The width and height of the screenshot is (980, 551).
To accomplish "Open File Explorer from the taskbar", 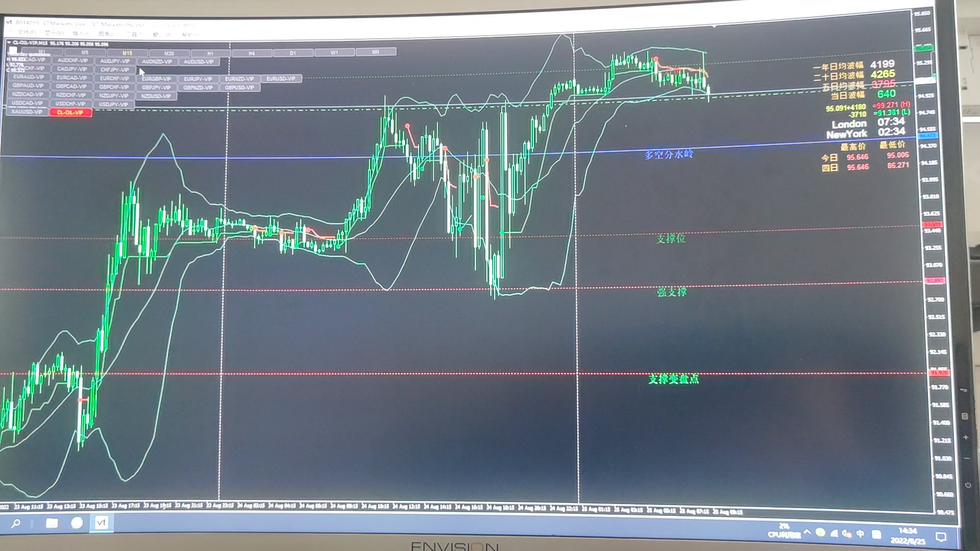I will pyautogui.click(x=52, y=523).
